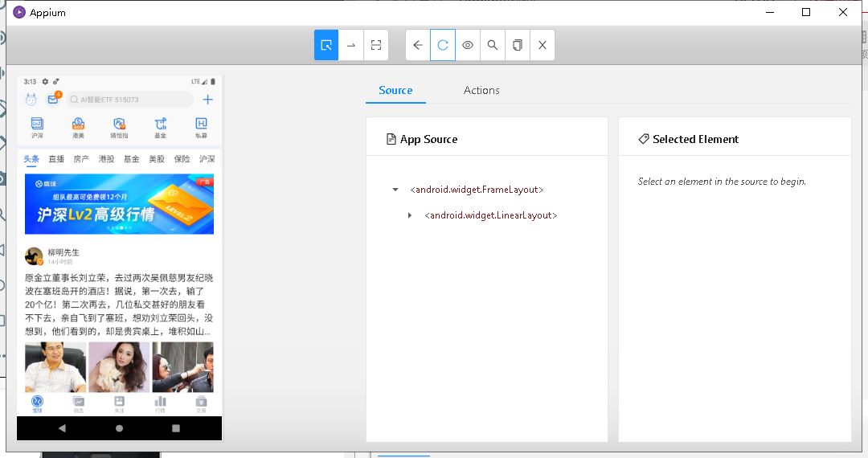This screenshot has width=868, height=458.
Task: Start recording with the eye icon
Action: [x=468, y=45]
